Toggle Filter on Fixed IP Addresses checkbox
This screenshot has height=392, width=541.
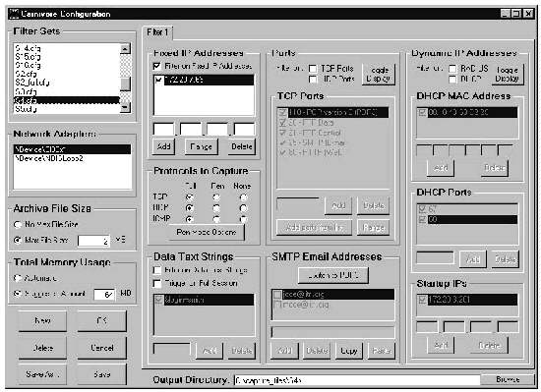pos(157,66)
